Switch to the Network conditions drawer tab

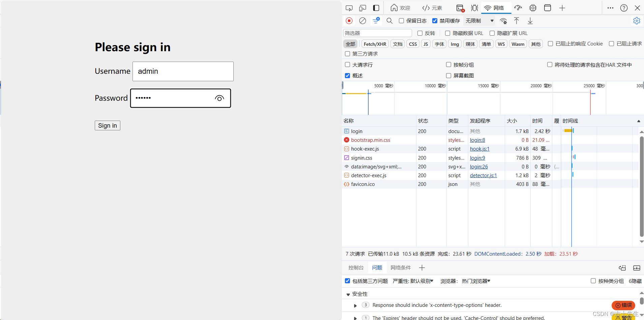pos(401,268)
